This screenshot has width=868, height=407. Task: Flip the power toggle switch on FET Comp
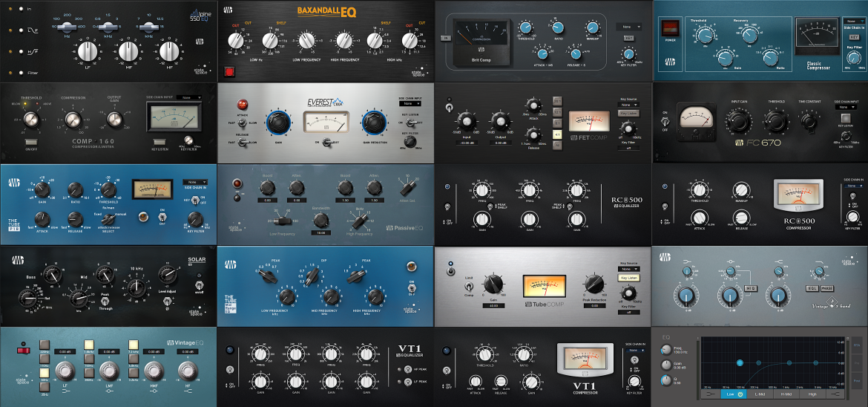click(448, 106)
